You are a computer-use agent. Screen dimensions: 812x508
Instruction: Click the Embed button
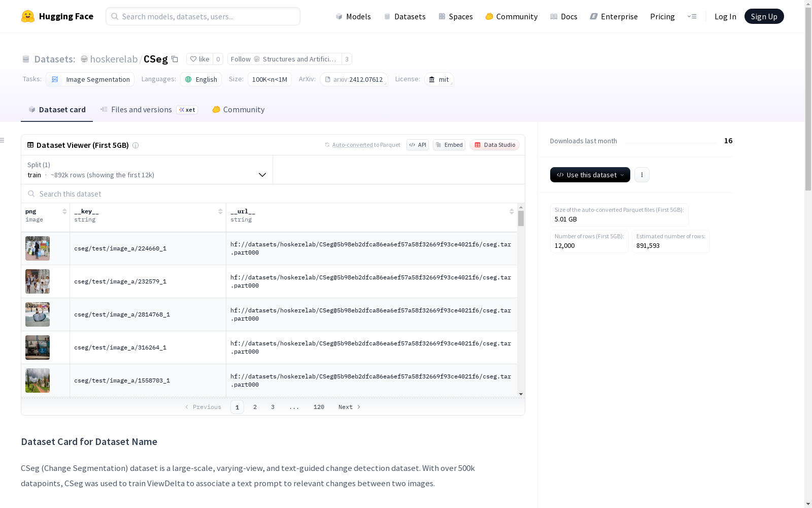[449, 145]
